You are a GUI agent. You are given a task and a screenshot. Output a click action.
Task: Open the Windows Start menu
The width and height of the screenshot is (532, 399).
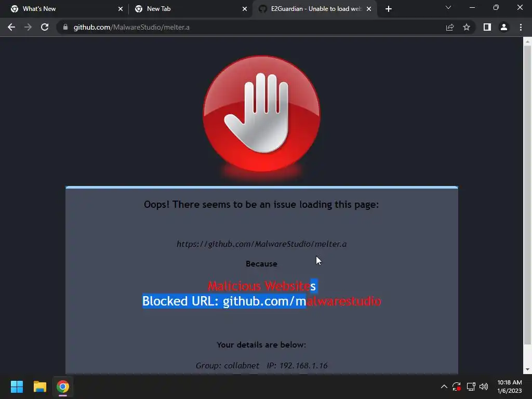click(17, 387)
